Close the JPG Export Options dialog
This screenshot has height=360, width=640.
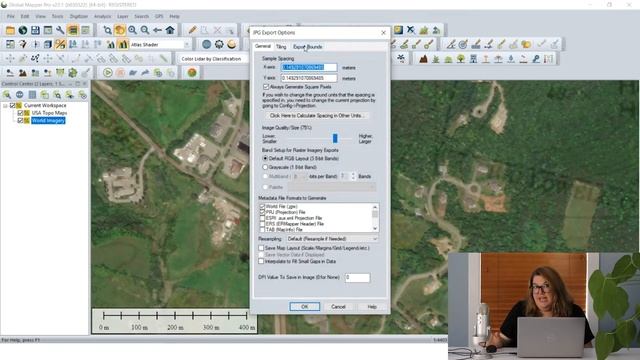coord(383,33)
